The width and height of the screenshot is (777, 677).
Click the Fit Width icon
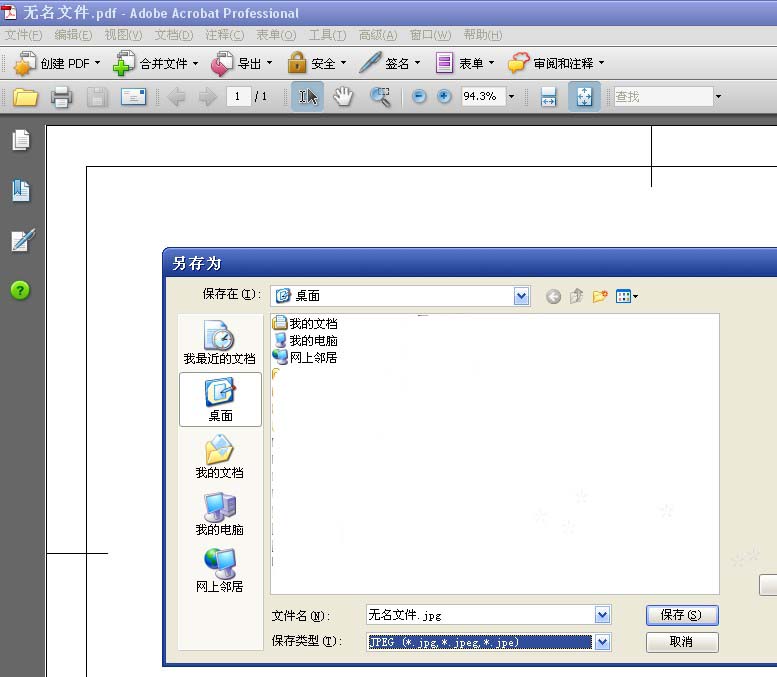[x=549, y=97]
